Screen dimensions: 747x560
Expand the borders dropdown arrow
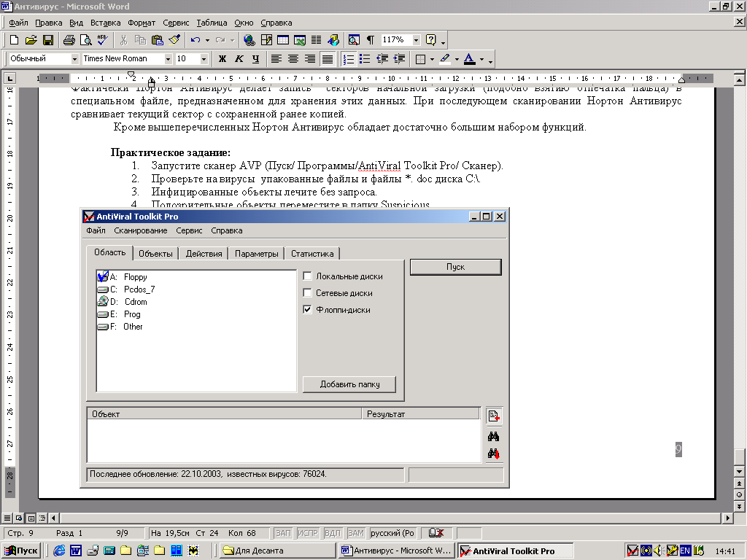click(x=432, y=59)
